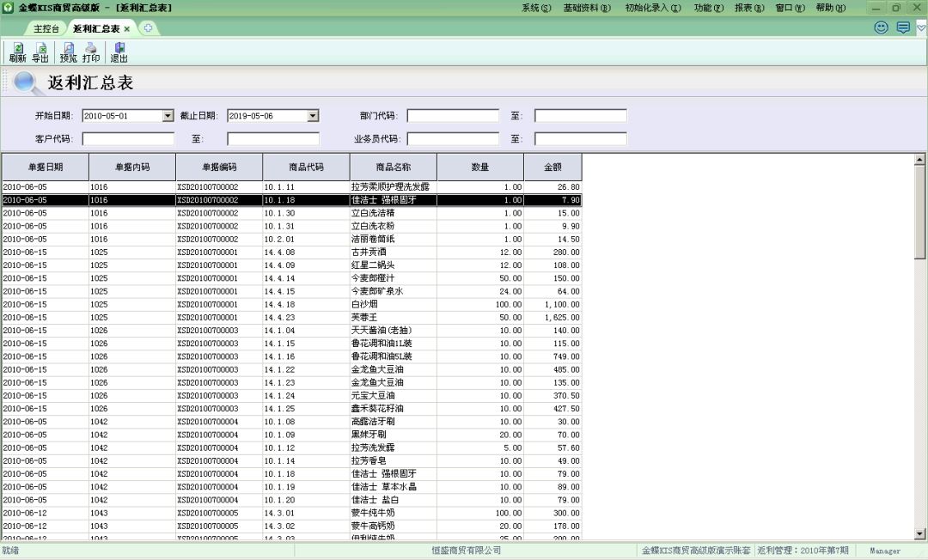Expand the small arrow beside message icon
The height and width of the screenshot is (560, 928).
click(921, 27)
